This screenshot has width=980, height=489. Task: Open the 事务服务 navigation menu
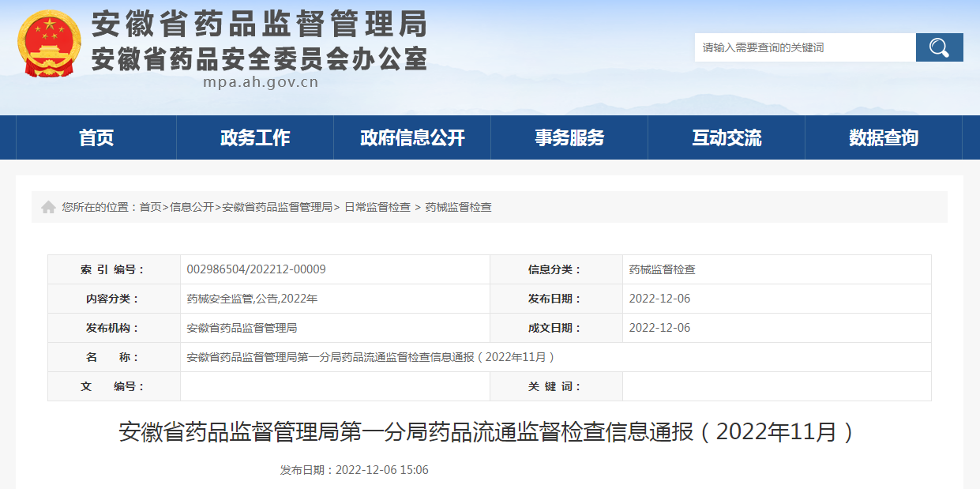pos(569,137)
